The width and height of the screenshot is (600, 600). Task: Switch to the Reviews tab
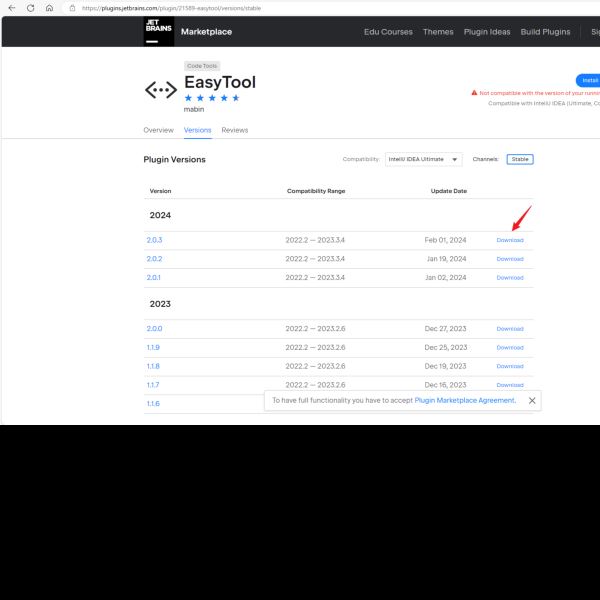(x=235, y=130)
